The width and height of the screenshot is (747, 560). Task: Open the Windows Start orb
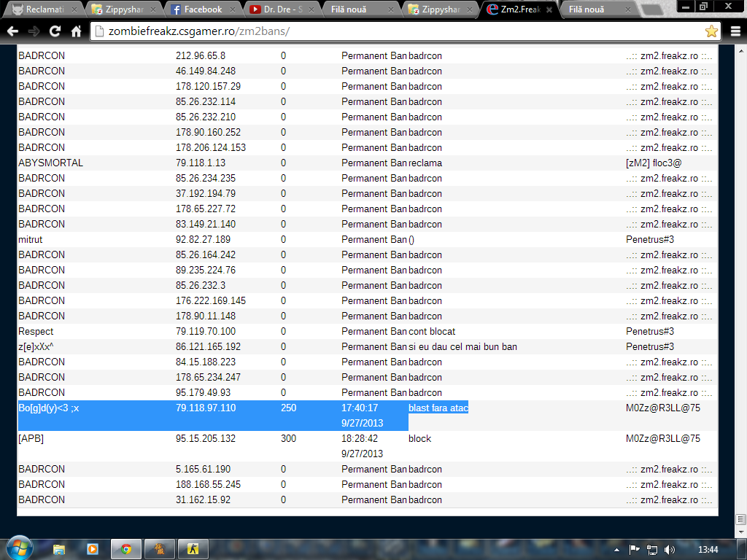(x=19, y=548)
